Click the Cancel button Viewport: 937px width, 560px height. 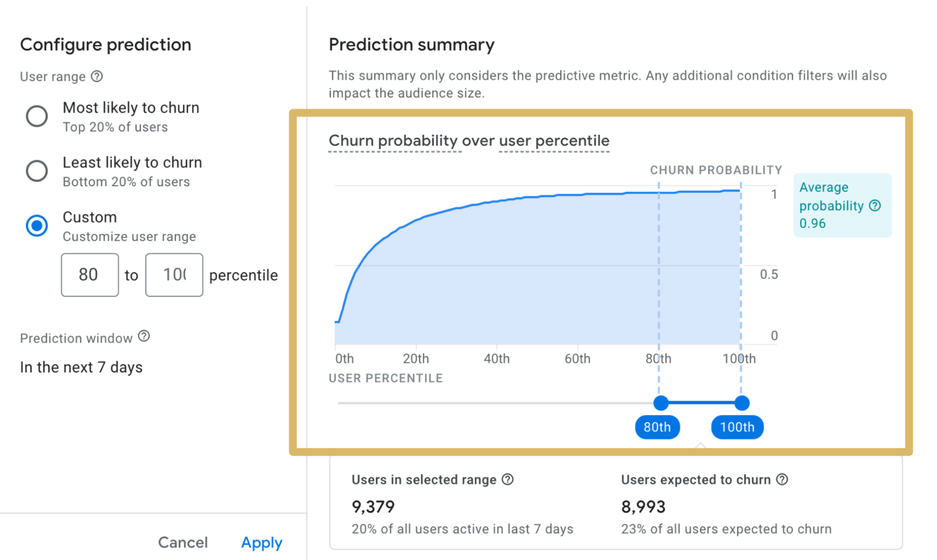183,542
